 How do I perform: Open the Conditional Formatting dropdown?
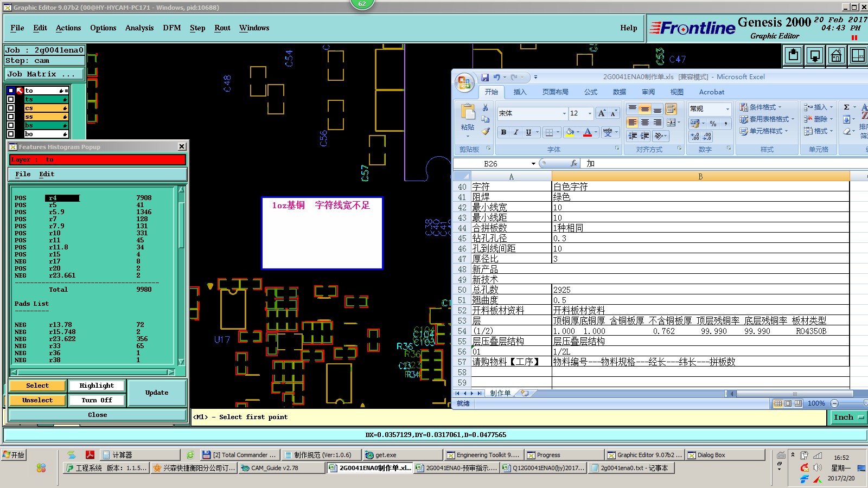tap(761, 107)
